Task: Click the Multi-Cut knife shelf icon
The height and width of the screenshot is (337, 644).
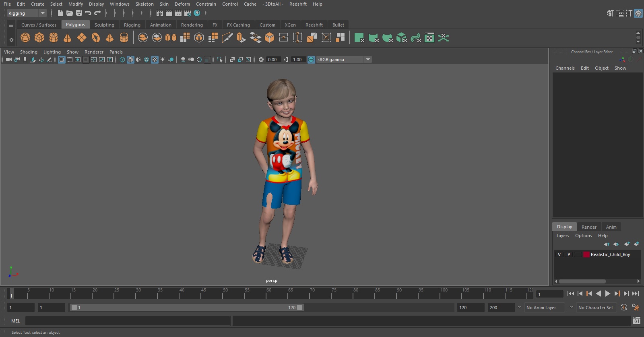Action: click(x=227, y=38)
